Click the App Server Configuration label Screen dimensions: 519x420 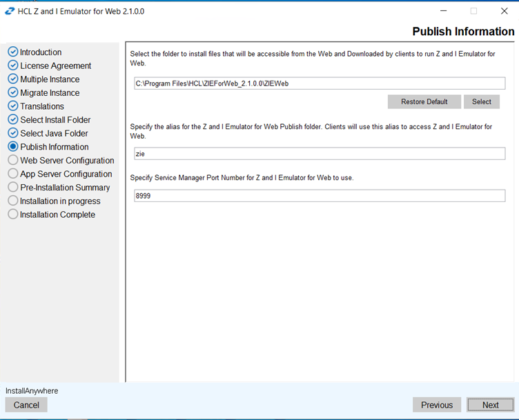[x=66, y=174]
